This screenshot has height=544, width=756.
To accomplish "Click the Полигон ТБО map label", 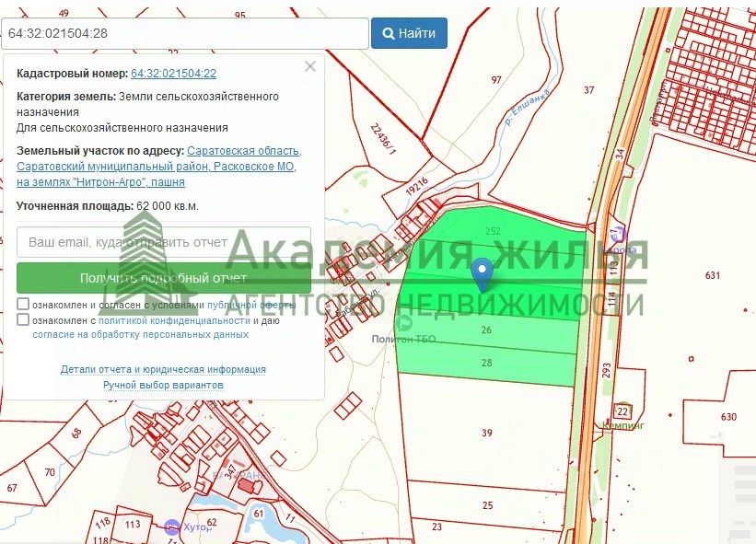I will pyautogui.click(x=403, y=340).
